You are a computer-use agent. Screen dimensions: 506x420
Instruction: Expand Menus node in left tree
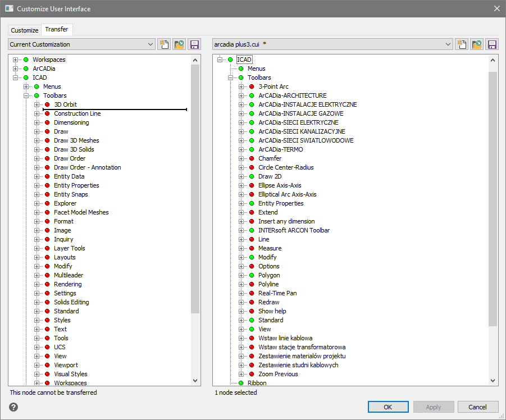pos(26,87)
